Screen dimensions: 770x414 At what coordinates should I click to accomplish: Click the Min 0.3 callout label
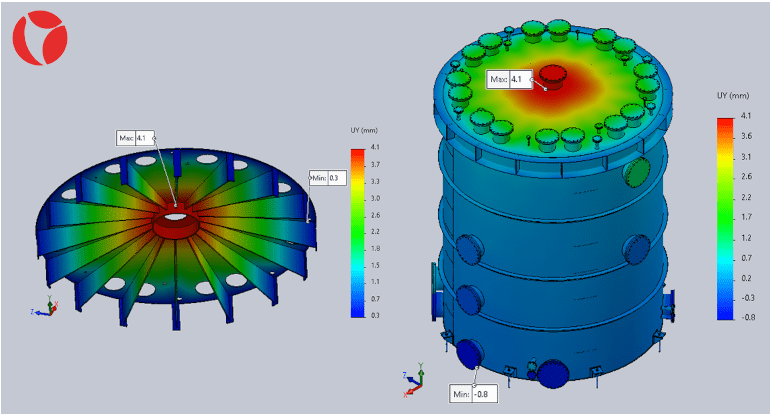(326, 178)
